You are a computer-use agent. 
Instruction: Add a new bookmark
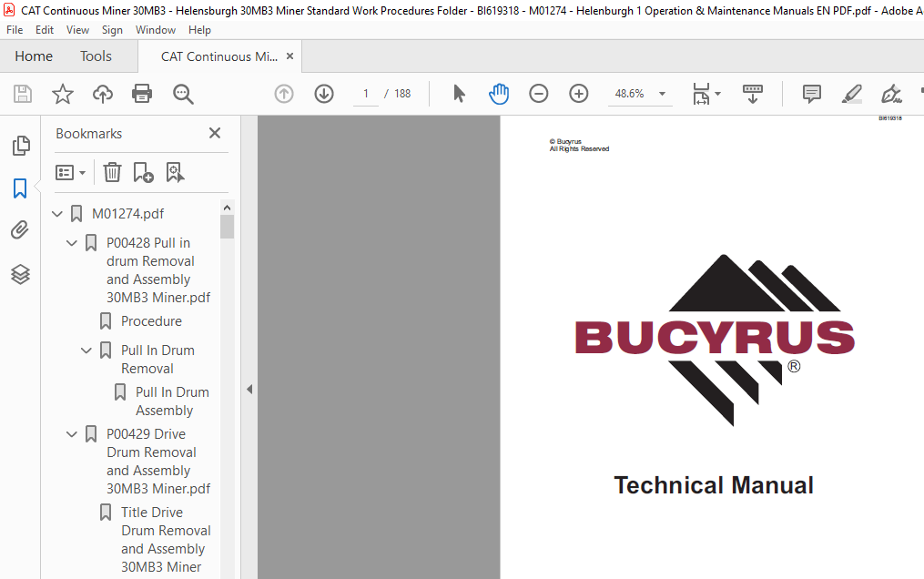[x=143, y=173]
